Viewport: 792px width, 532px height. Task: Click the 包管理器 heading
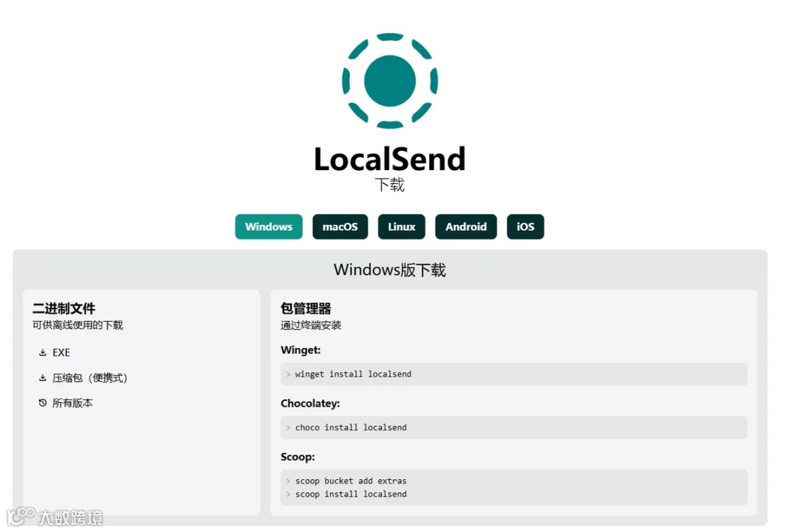(x=306, y=309)
